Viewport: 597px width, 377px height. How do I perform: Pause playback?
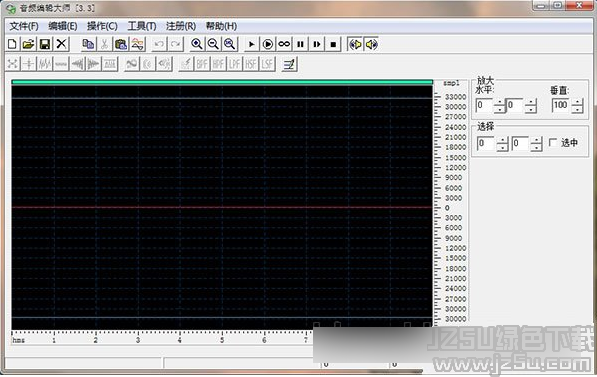(300, 44)
